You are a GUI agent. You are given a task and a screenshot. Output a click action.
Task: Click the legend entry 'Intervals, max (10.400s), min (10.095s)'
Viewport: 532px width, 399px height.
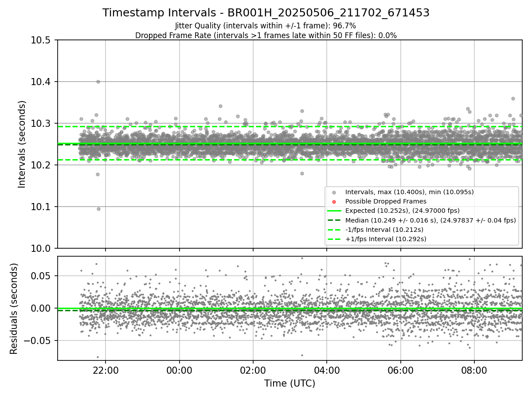(410, 192)
